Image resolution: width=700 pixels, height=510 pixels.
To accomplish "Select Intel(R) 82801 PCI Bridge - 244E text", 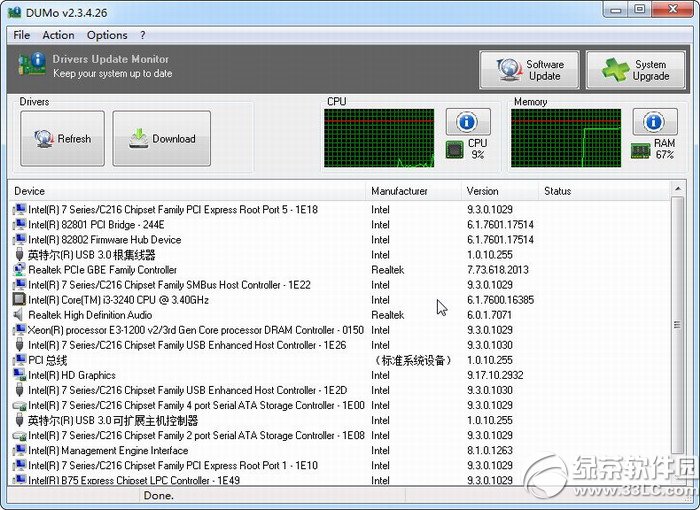I will 96,224.
